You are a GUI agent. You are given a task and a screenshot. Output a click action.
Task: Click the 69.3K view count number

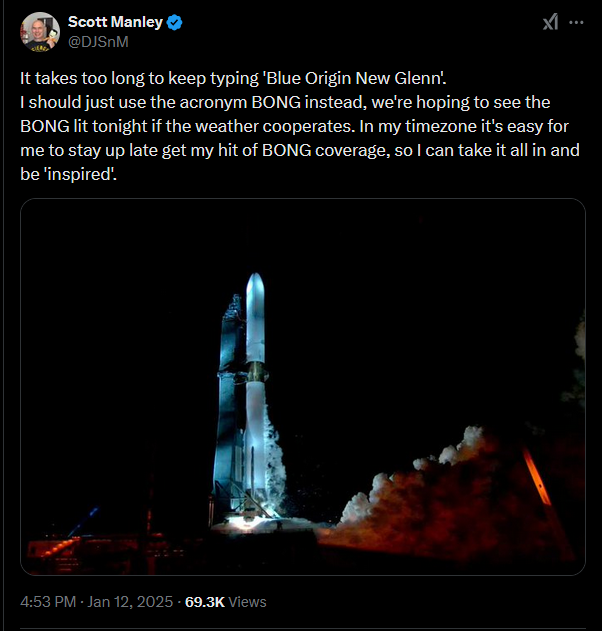tap(205, 602)
